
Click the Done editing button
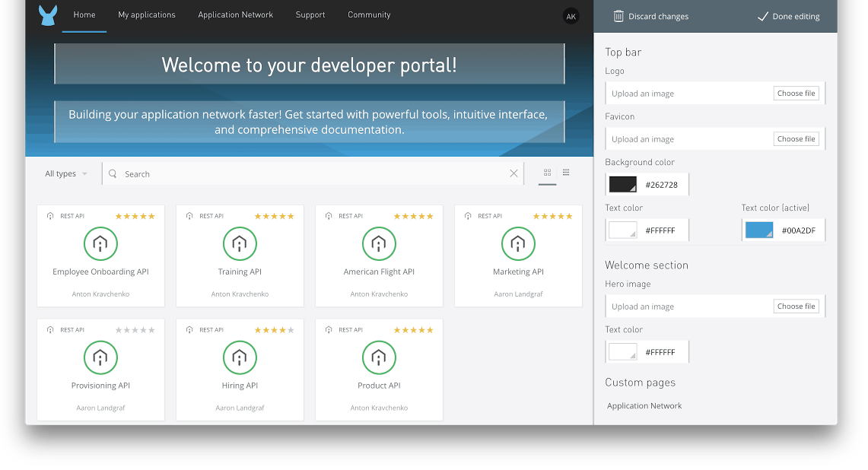[x=788, y=16]
